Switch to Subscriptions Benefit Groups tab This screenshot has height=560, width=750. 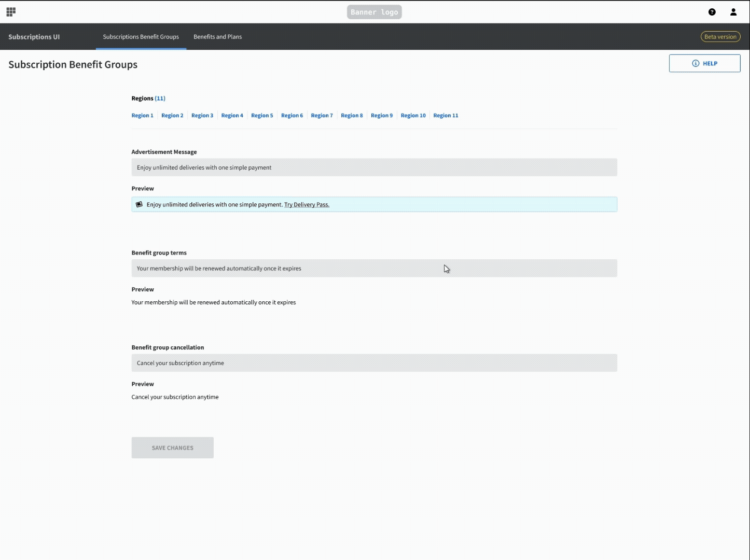pyautogui.click(x=141, y=37)
